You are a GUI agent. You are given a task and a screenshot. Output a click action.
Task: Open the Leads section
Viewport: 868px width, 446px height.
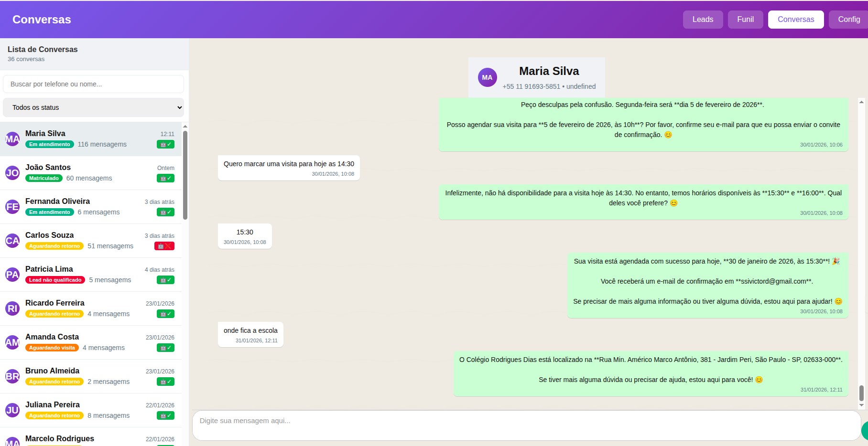703,19
